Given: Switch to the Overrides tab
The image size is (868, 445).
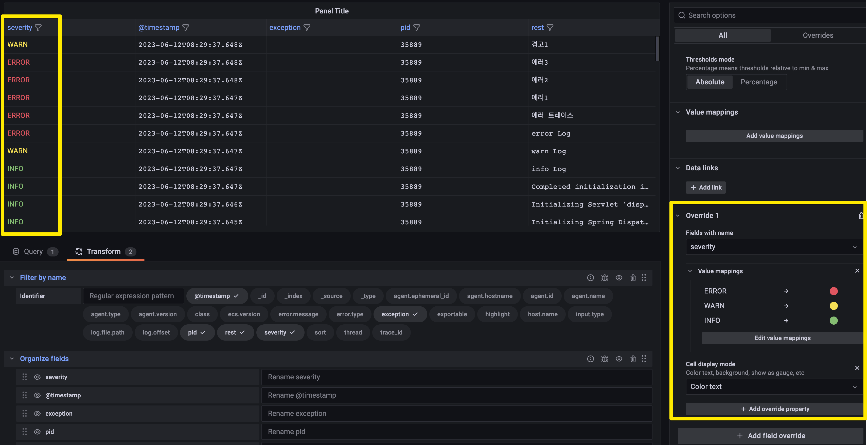Looking at the screenshot, I should click(818, 35).
